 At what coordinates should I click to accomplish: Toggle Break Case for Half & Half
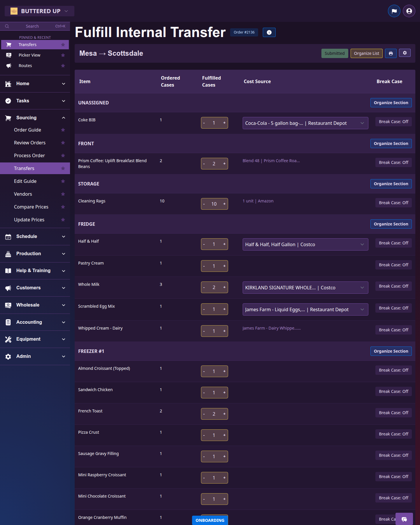click(x=393, y=243)
